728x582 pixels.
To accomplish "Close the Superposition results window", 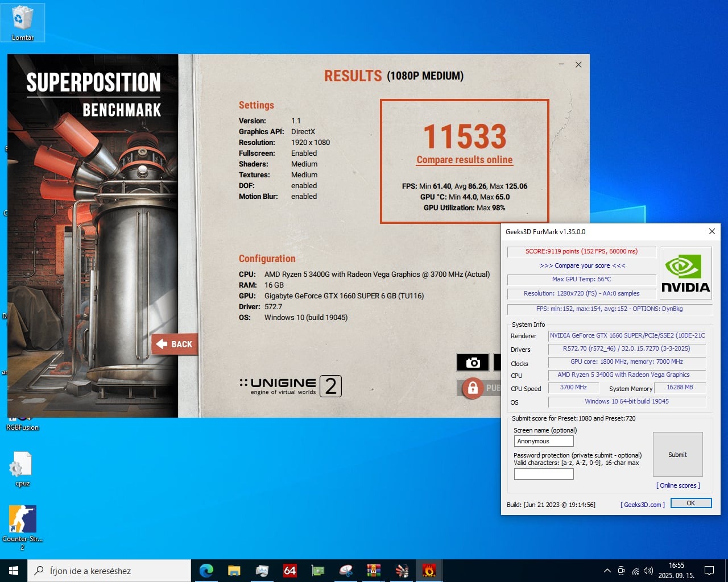I will point(578,65).
